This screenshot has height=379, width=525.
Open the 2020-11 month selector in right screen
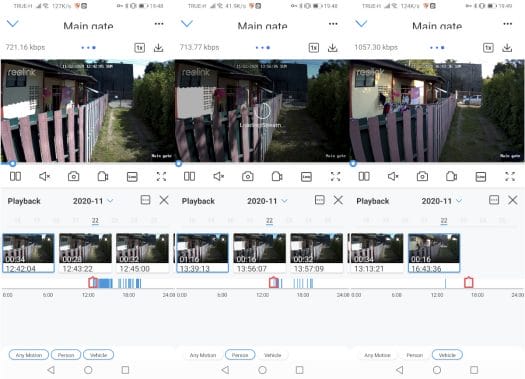click(442, 201)
